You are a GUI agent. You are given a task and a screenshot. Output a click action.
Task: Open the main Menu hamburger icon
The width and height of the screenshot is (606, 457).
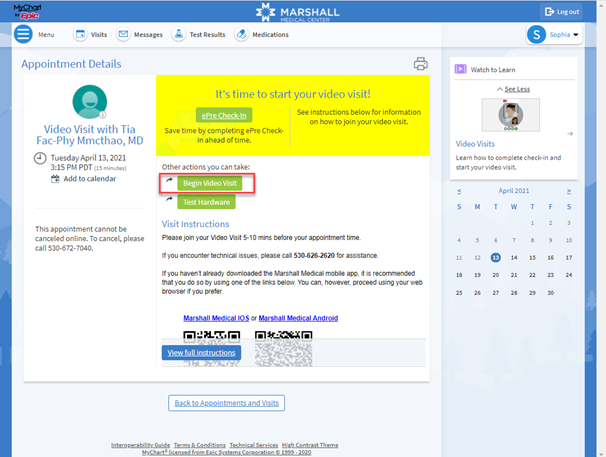tap(23, 34)
